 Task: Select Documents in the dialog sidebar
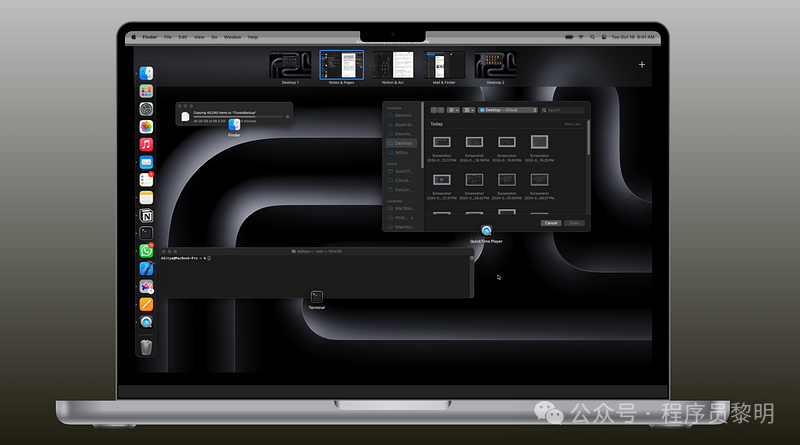point(402,189)
